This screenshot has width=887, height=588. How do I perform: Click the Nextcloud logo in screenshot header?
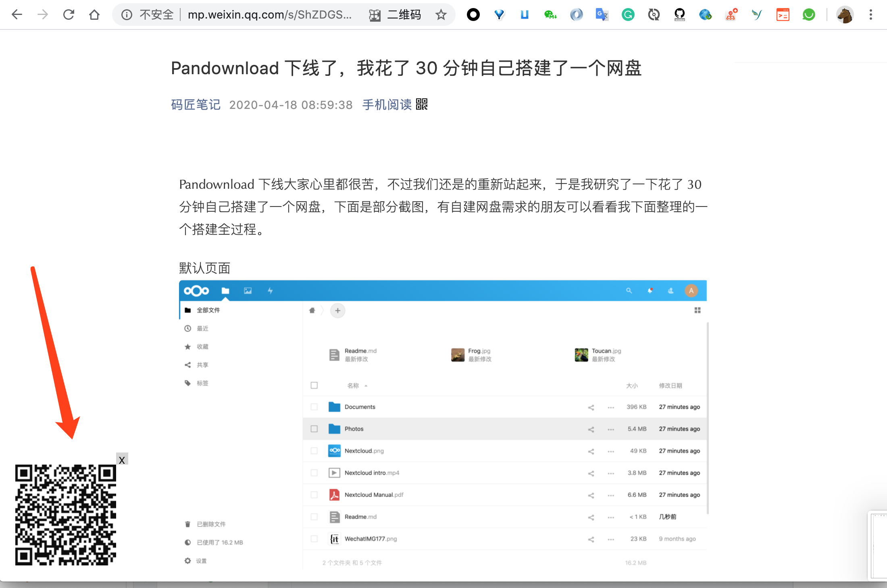pos(196,291)
